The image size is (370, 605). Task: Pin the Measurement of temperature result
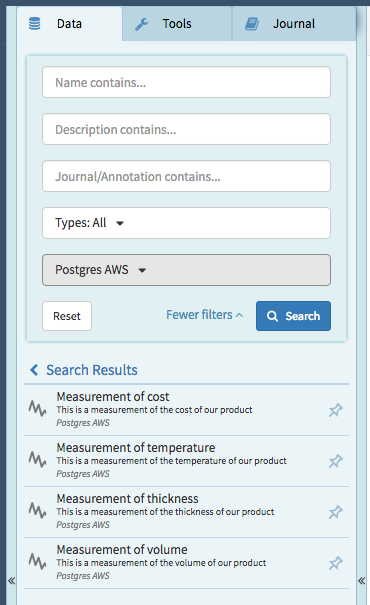(x=335, y=461)
